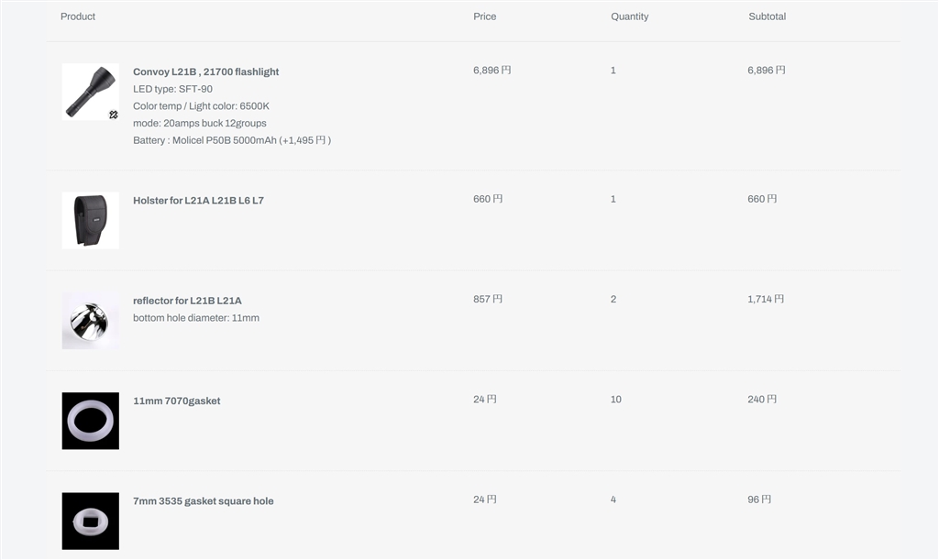Screen dimensions: 939x560
Task: Click the bottom hole diameter 11mm text
Action: tap(195, 318)
